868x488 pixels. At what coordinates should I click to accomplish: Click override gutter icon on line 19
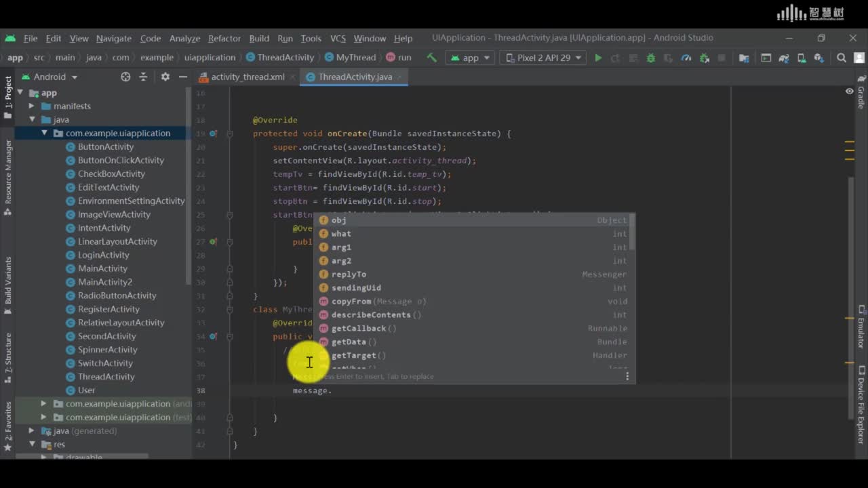pos(213,134)
